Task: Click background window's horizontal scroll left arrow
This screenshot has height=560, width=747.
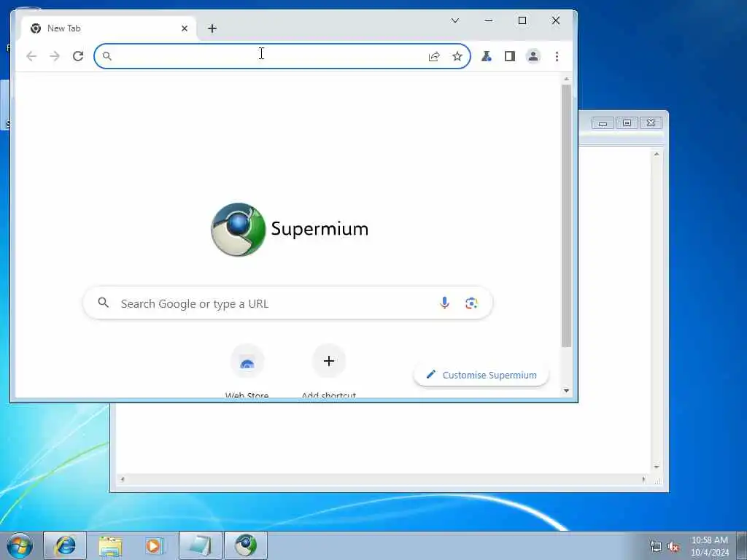Action: point(123,479)
